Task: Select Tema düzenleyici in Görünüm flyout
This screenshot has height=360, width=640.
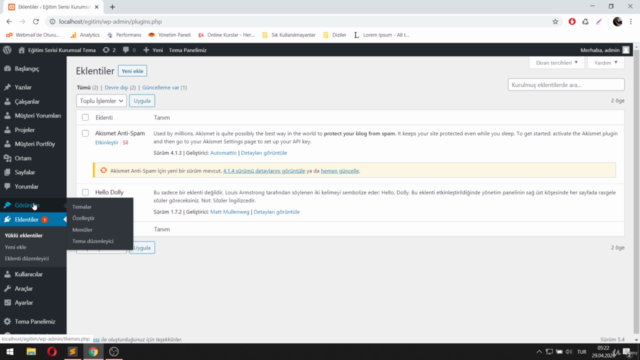Action: click(93, 241)
